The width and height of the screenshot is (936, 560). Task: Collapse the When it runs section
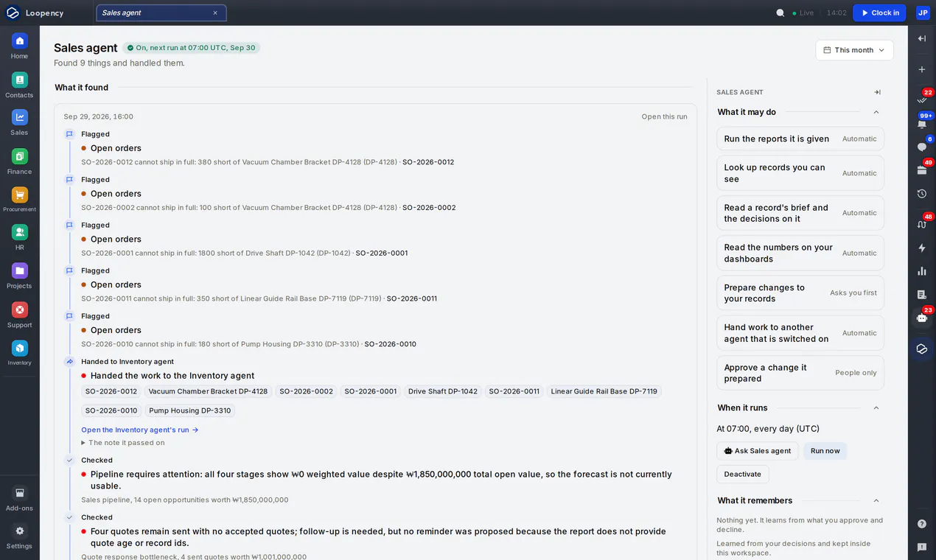click(876, 407)
